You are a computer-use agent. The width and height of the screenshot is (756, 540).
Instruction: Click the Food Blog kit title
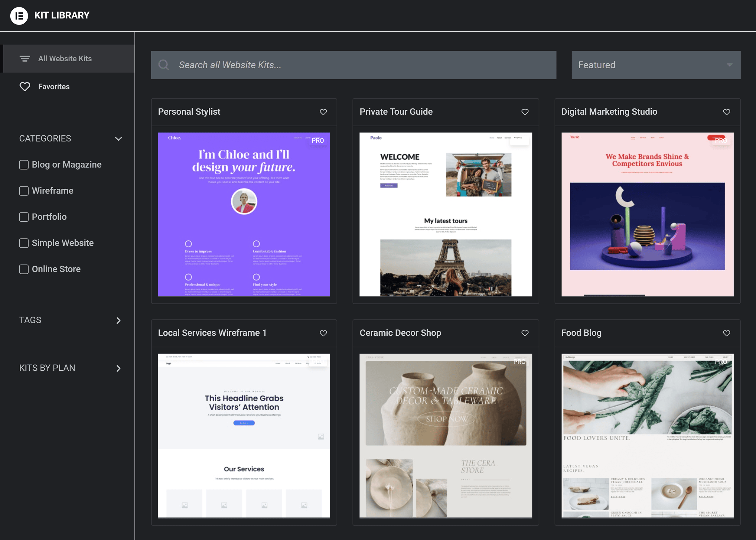pyautogui.click(x=581, y=333)
